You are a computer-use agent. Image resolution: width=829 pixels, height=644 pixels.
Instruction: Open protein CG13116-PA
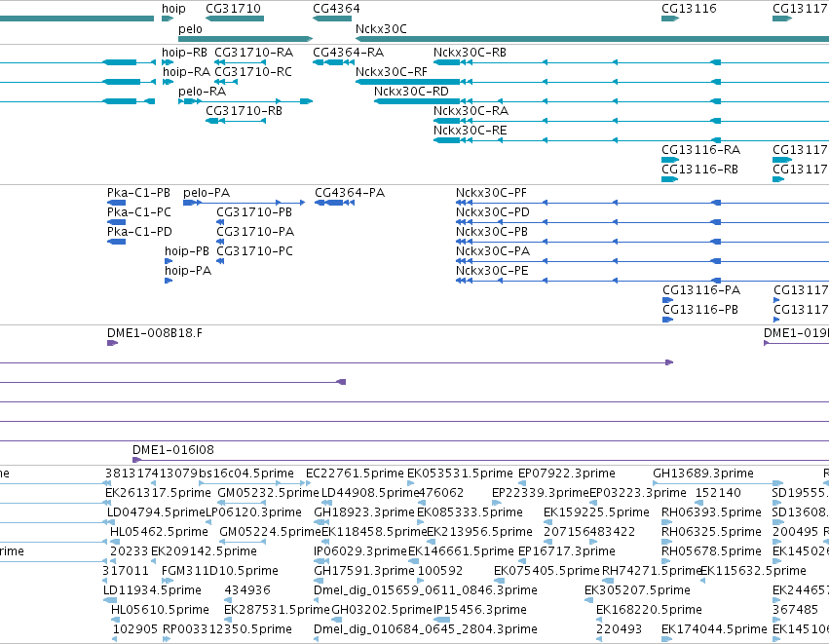point(701,290)
